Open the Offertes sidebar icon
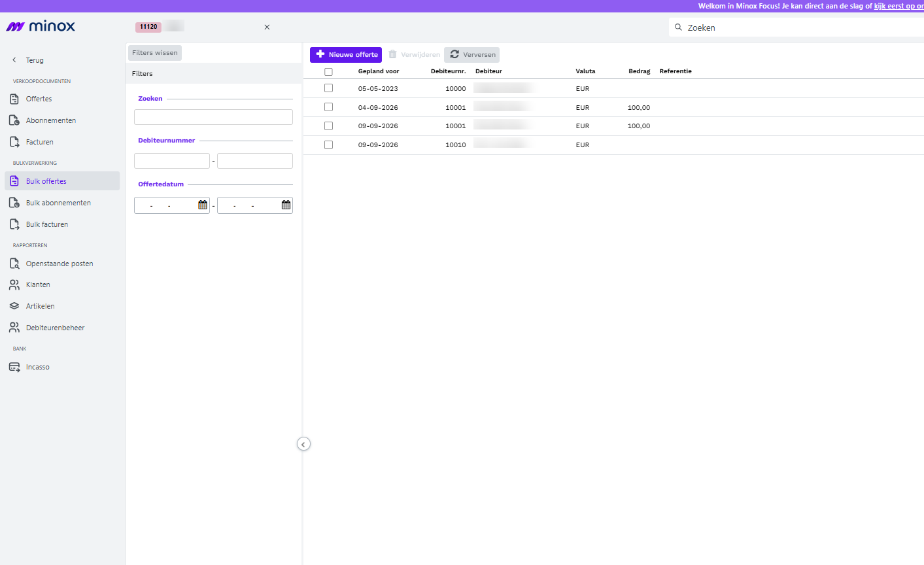Image resolution: width=924 pixels, height=565 pixels. pos(14,99)
